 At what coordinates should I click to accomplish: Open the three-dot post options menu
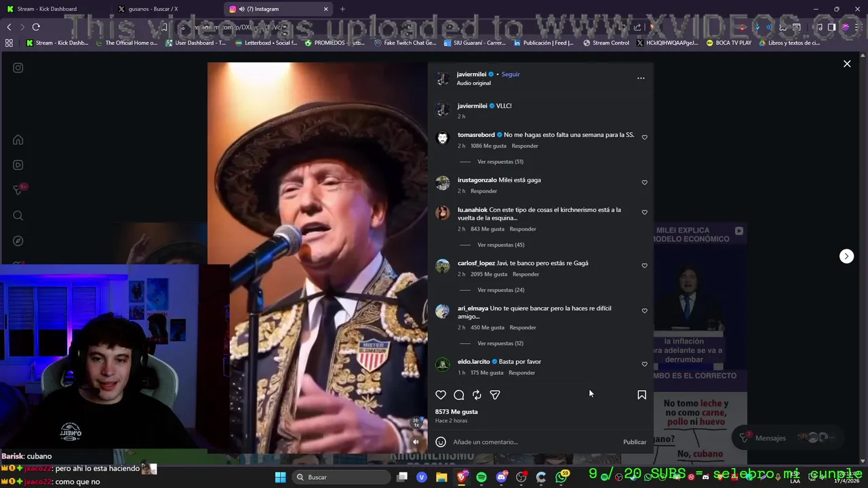pos(641,78)
